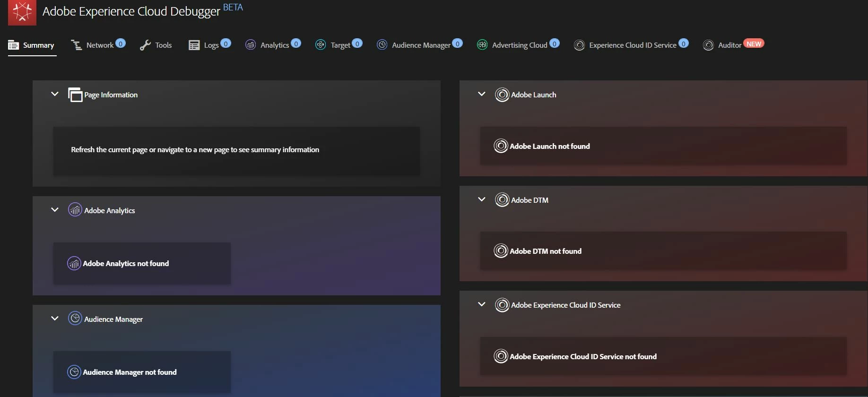
Task: Click the Logs count badge
Action: 226,43
